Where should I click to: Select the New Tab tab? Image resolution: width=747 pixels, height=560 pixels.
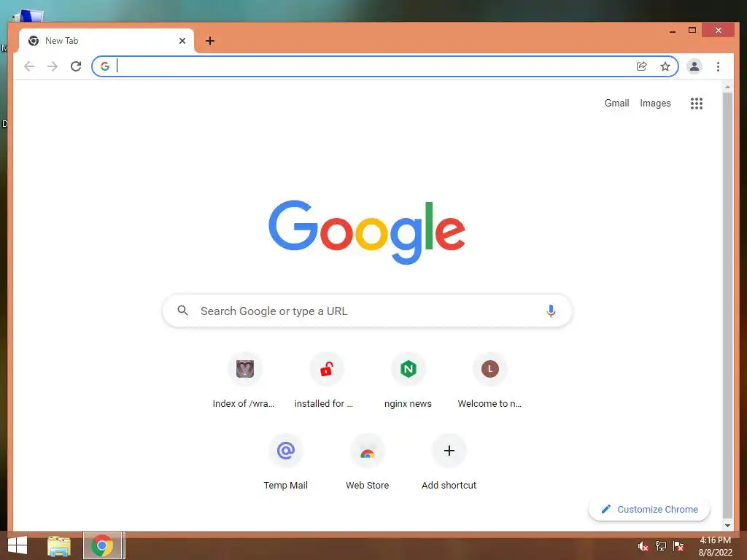pos(107,41)
